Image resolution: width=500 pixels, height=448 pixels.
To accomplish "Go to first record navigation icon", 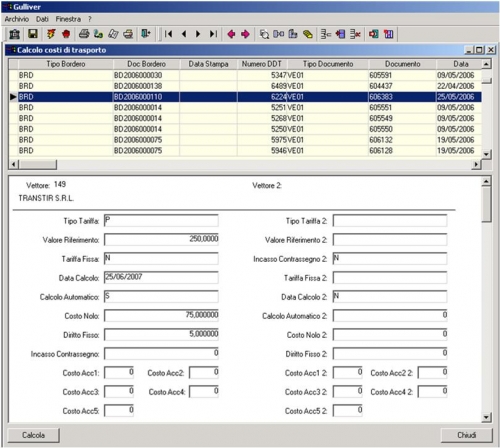I will 169,34.
